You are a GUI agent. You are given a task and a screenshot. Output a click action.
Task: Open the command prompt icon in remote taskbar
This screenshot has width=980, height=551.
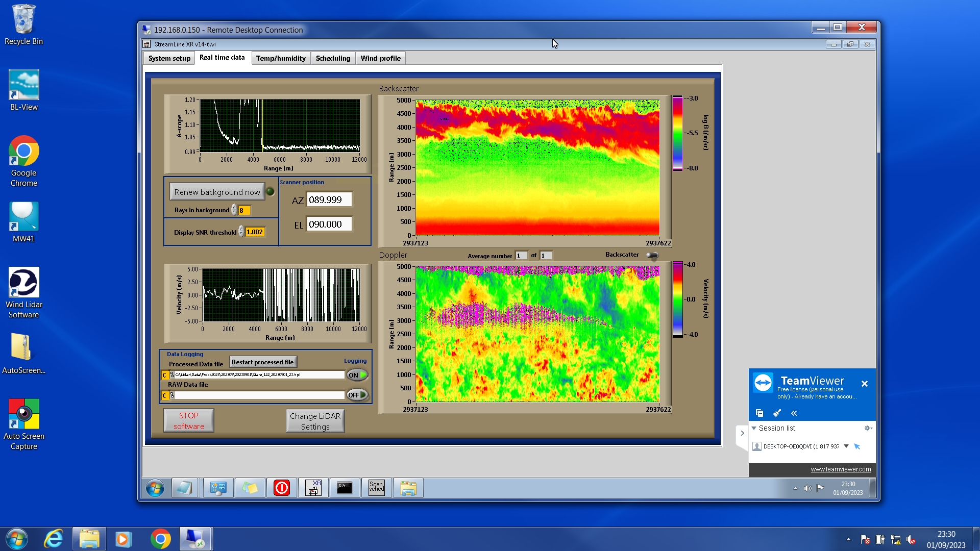(345, 488)
